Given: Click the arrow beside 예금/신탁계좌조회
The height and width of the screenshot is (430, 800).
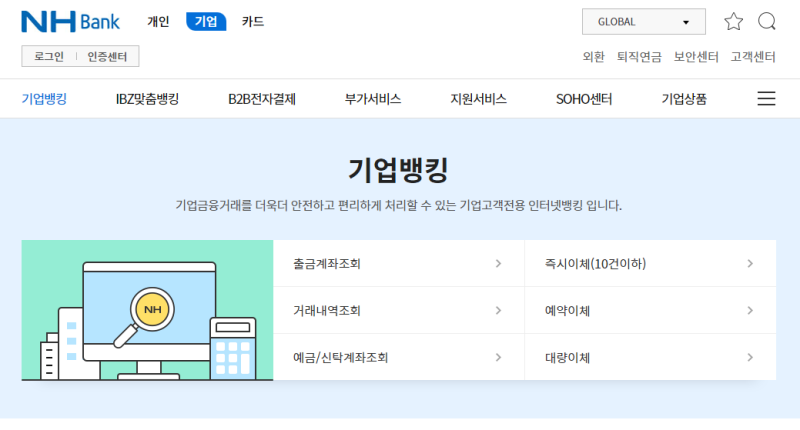Looking at the screenshot, I should click(498, 357).
